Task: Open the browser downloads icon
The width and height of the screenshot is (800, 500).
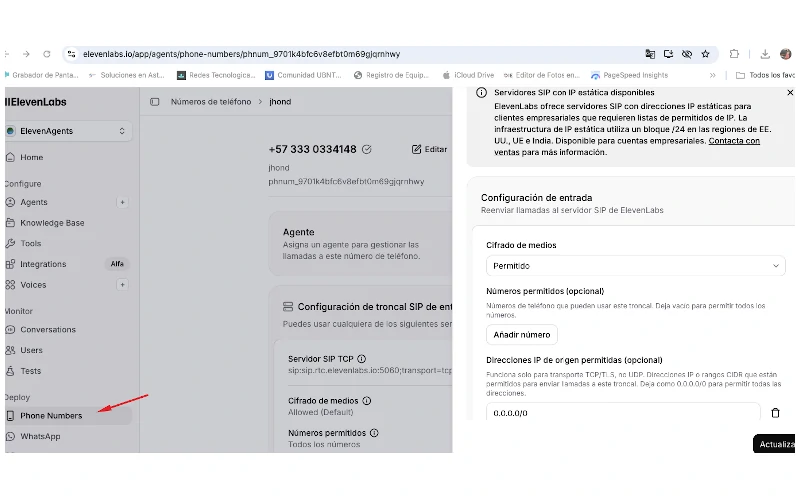Action: tap(764, 54)
